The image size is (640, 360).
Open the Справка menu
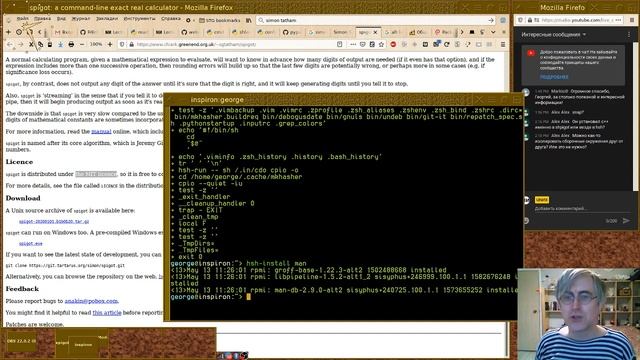point(171,19)
